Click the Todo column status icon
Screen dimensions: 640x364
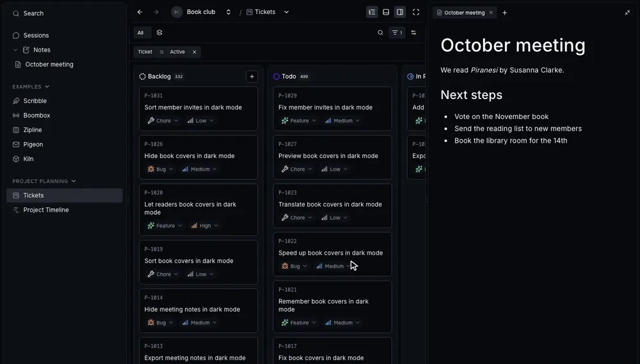click(x=276, y=76)
